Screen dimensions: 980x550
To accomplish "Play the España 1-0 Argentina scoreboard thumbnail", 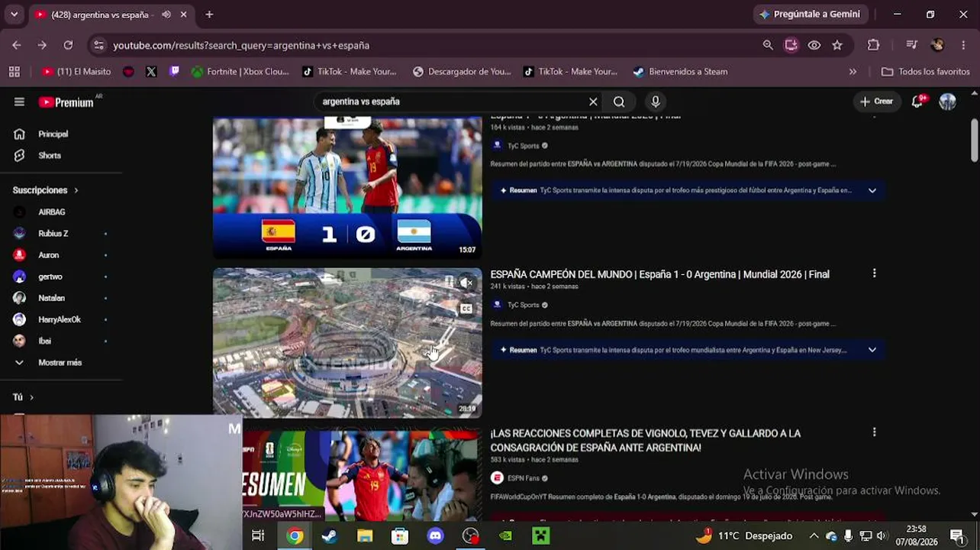I will 347,187.
